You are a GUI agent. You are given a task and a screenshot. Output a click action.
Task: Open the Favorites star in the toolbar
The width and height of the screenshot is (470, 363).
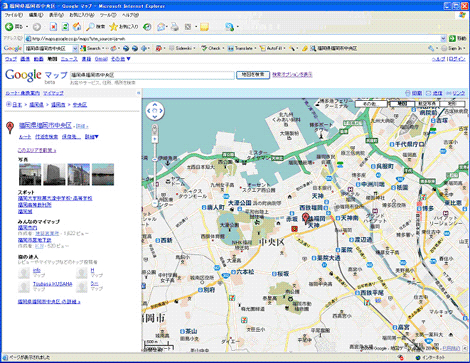click(114, 27)
